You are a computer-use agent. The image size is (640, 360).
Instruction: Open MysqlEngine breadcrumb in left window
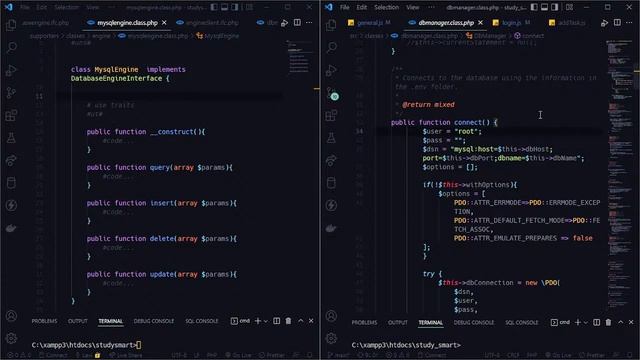[218, 36]
